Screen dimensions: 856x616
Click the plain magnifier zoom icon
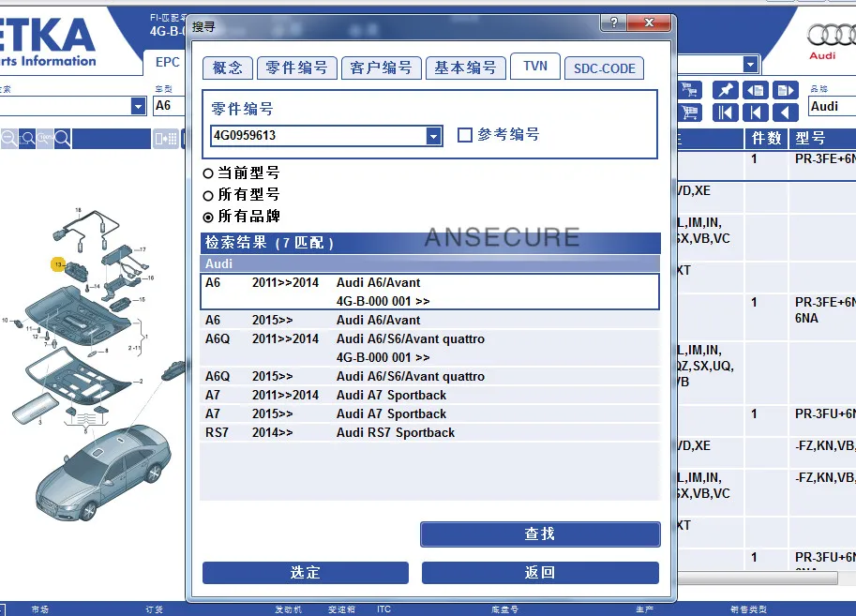pyautogui.click(x=62, y=139)
